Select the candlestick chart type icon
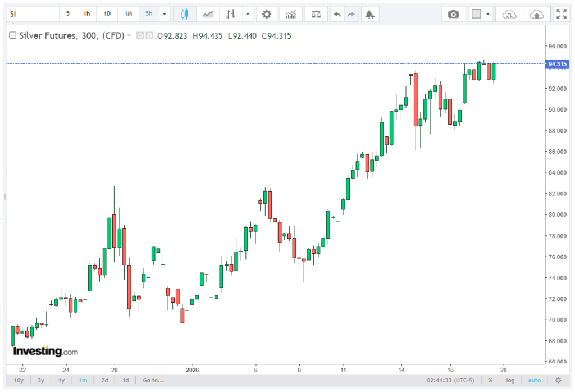This screenshot has width=575, height=392. click(x=185, y=14)
